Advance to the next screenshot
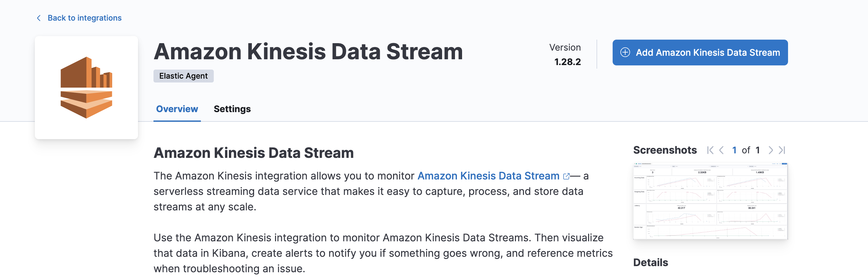 click(x=770, y=150)
